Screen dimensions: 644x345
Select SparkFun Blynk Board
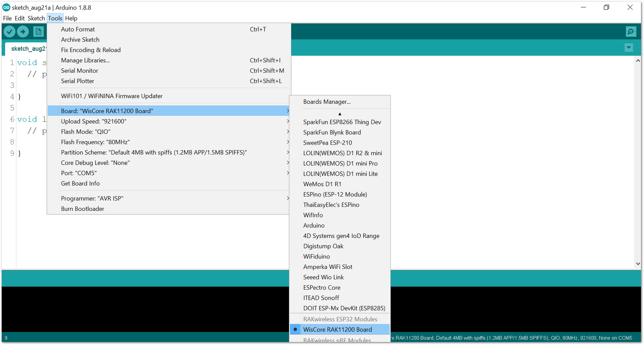tap(340, 133)
